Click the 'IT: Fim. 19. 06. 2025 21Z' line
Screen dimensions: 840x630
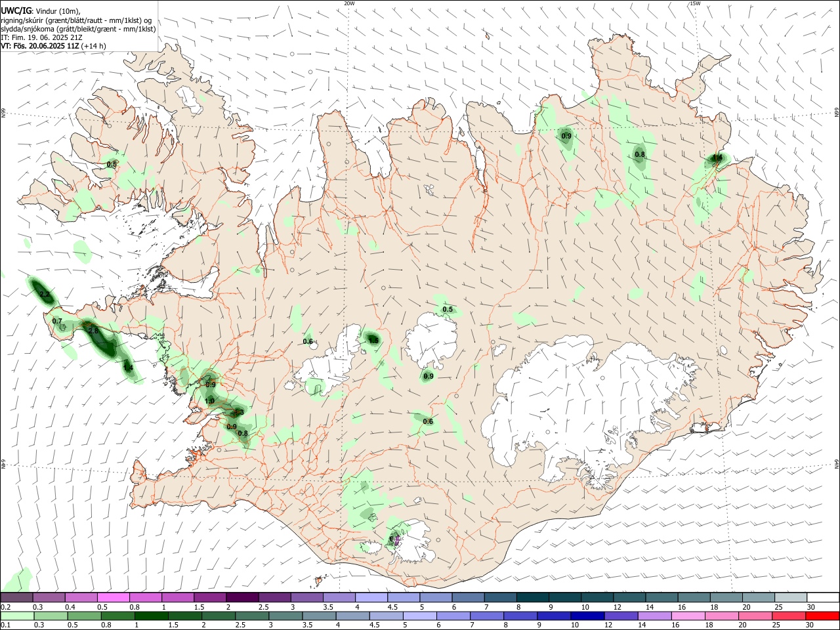(41, 37)
